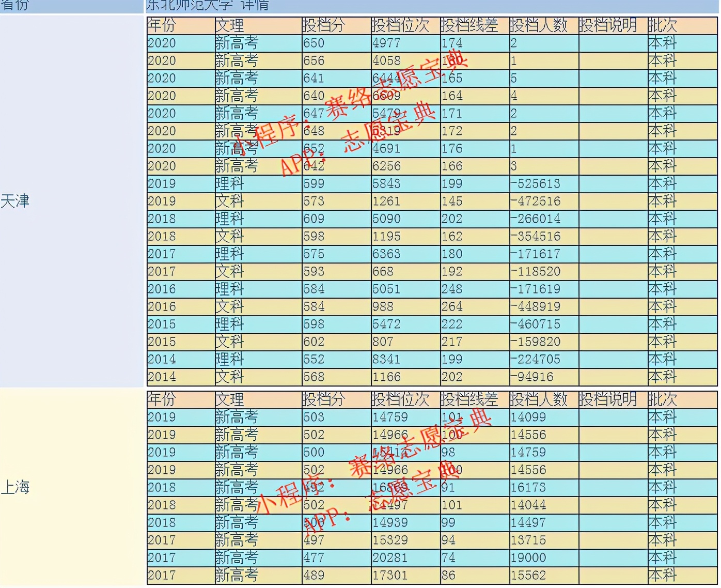Select the score cell 489
Image resolution: width=721 pixels, height=588 pixels.
pos(336,575)
